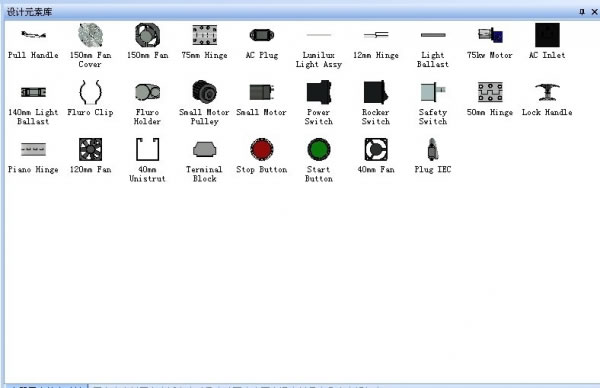Pin the design element library panel
The image size is (600, 388).
pyautogui.click(x=582, y=12)
